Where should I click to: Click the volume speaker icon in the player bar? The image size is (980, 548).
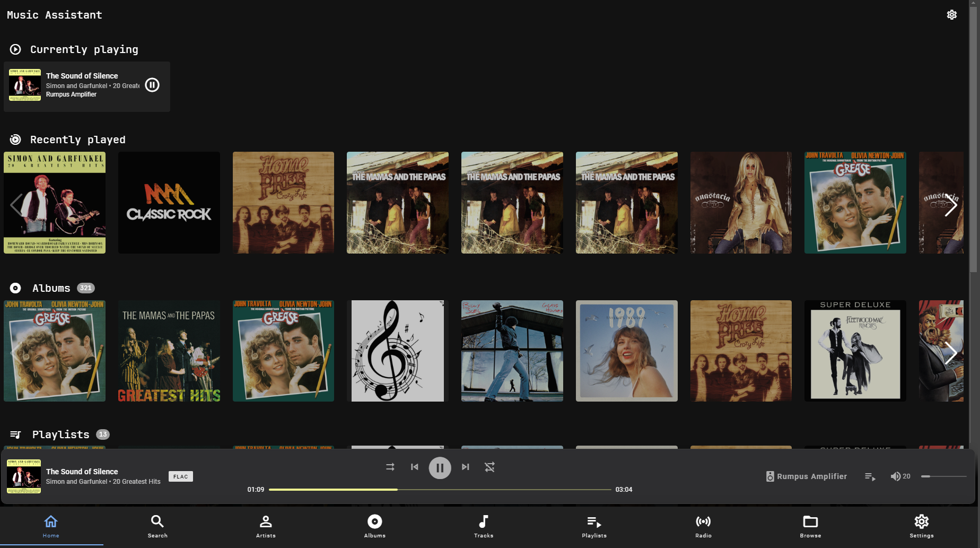point(895,476)
